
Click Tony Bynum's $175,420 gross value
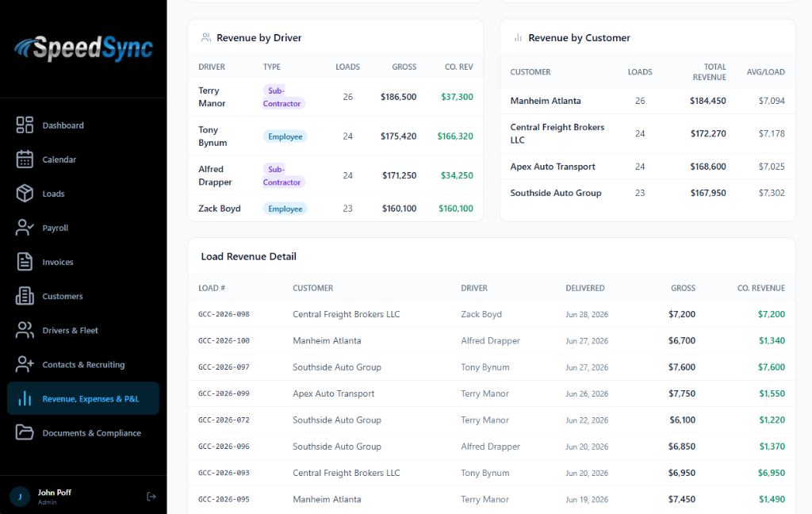[398, 136]
